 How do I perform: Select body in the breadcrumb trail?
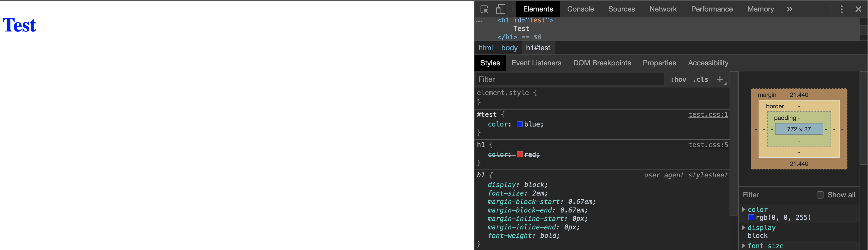(509, 48)
